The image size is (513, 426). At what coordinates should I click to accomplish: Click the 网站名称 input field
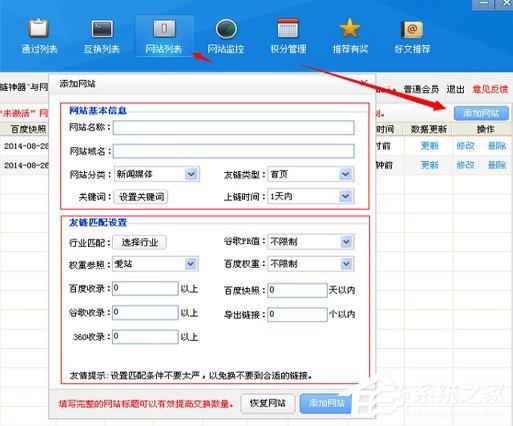click(x=234, y=128)
